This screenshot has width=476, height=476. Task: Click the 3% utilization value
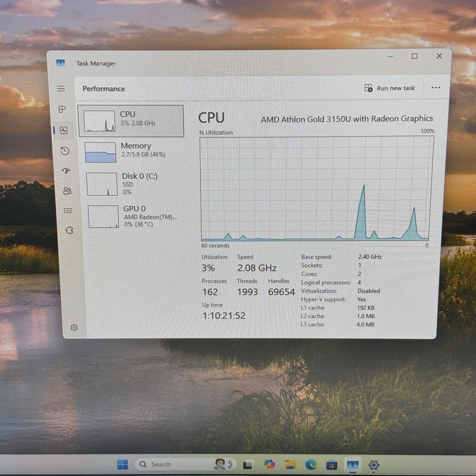(208, 268)
